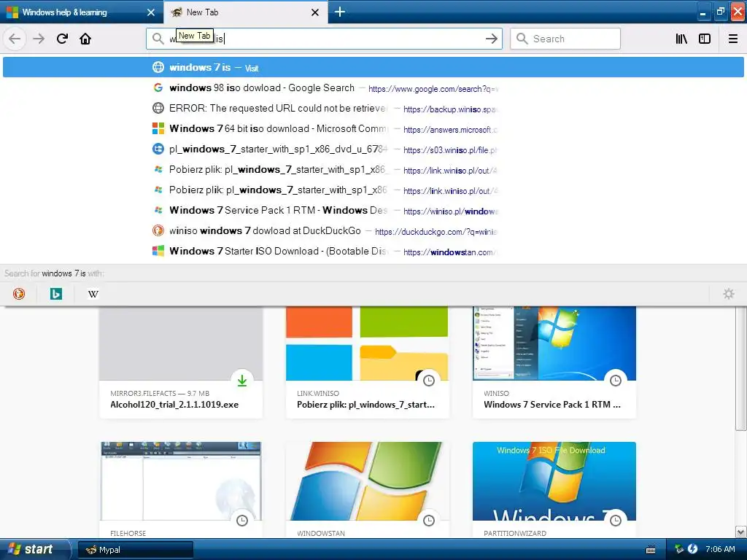Click the Google icon beside windows 98 iso

coord(158,87)
